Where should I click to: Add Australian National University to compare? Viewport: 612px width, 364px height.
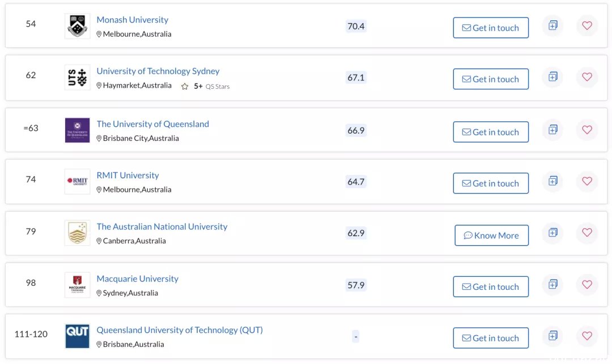pyautogui.click(x=552, y=233)
